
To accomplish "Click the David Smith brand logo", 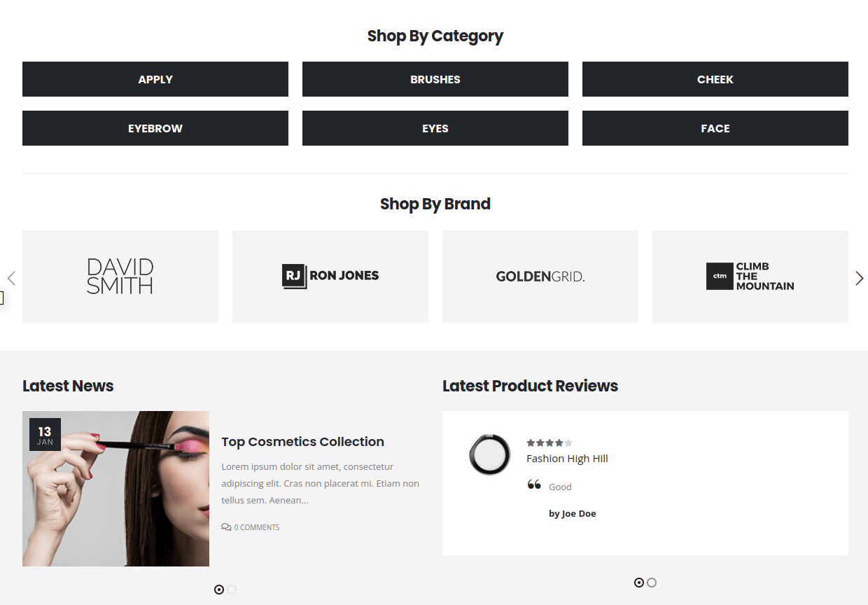I will tap(120, 276).
